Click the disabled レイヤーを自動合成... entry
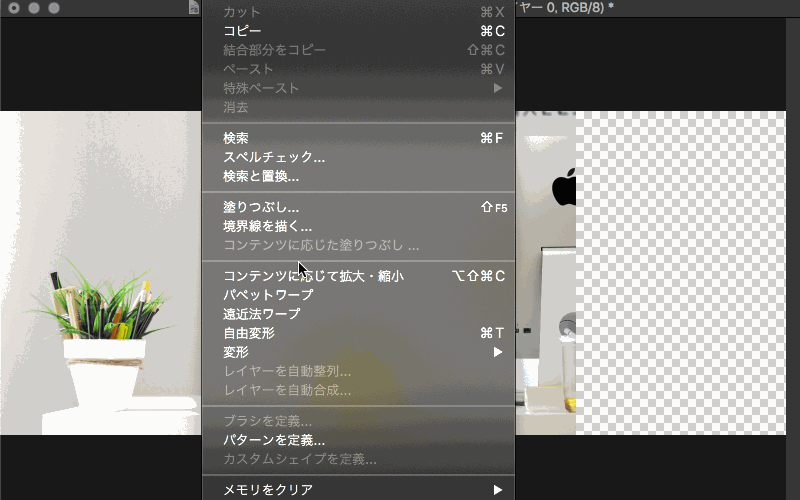800x500 pixels. pyautogui.click(x=358, y=390)
